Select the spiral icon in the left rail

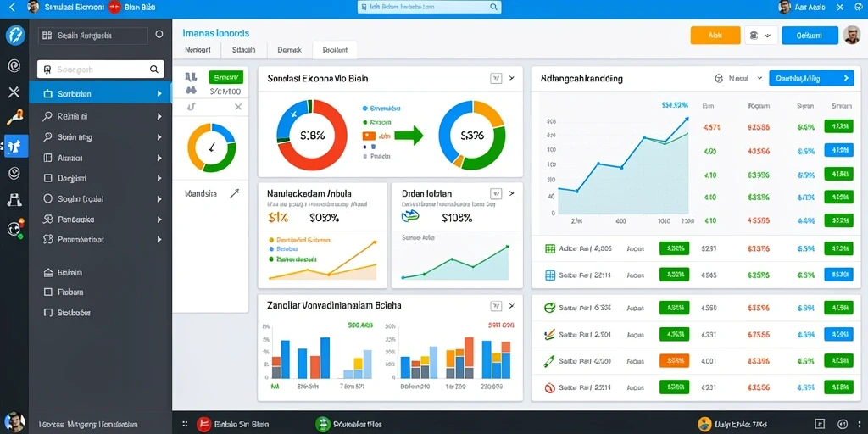click(x=14, y=66)
